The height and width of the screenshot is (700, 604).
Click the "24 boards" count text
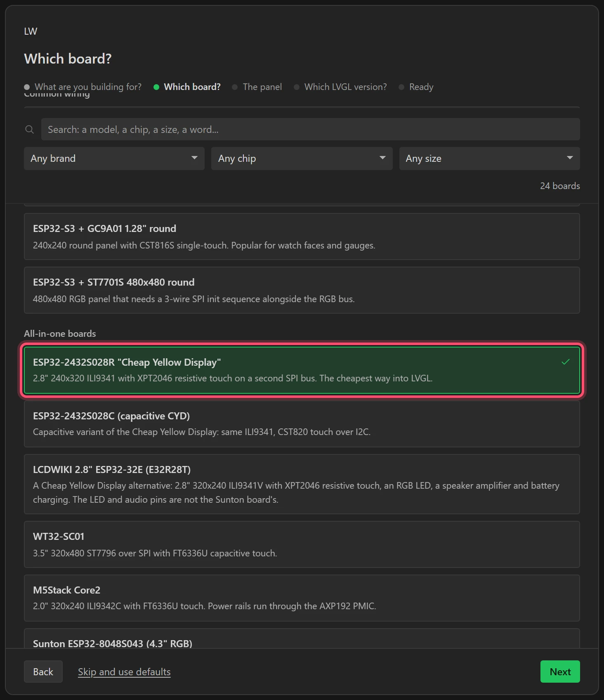560,186
